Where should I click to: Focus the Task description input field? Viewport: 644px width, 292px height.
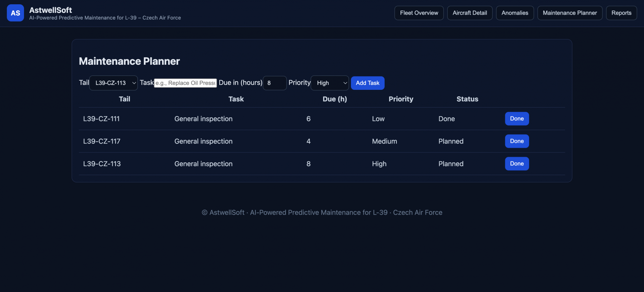tap(185, 83)
